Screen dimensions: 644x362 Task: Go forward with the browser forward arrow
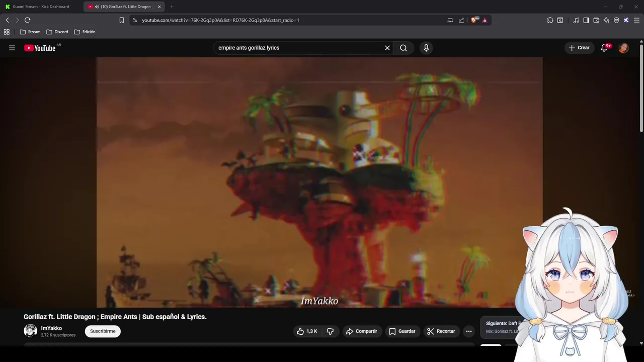pos(17,20)
